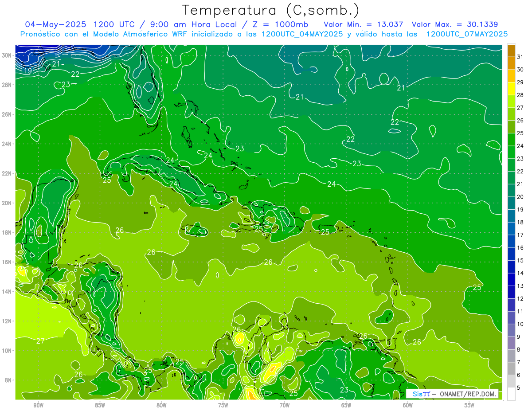Click the 14N latitude axis label
532x411 pixels.
(8, 292)
